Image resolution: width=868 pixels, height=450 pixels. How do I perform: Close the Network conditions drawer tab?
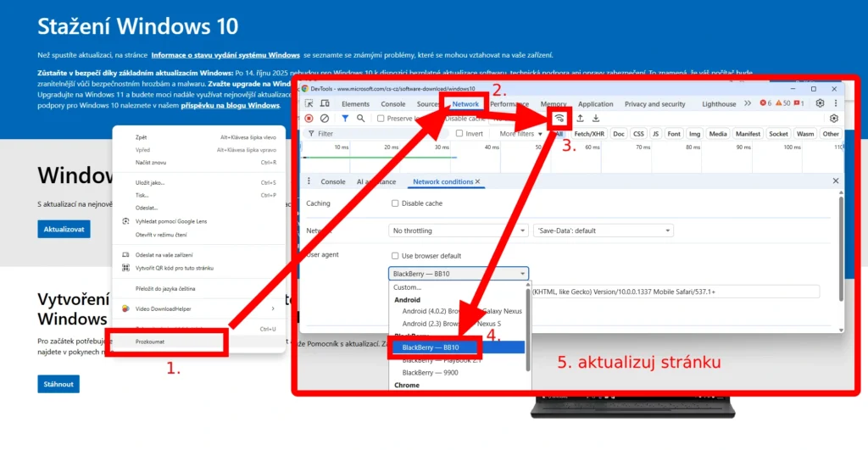click(x=478, y=181)
